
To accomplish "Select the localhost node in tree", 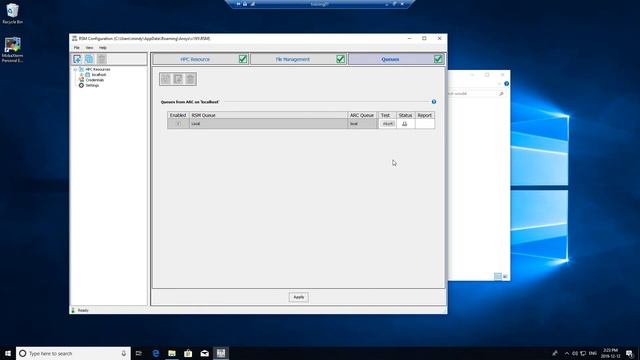I will tap(96, 75).
